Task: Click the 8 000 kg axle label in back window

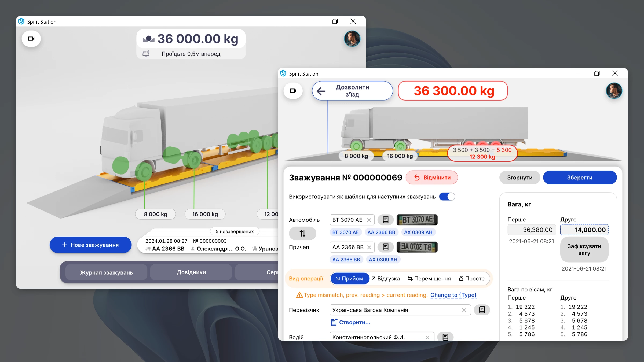Action: pos(155,214)
